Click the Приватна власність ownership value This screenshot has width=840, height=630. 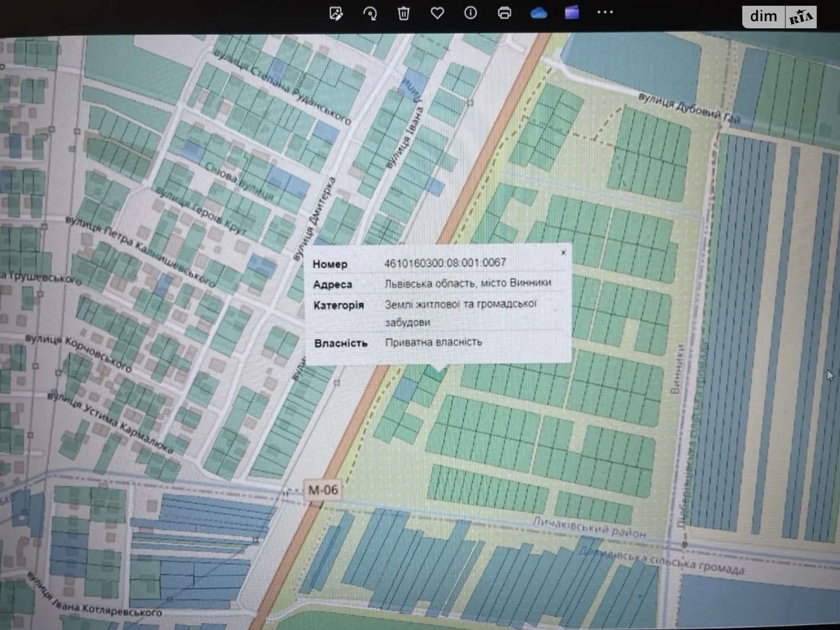(x=433, y=342)
